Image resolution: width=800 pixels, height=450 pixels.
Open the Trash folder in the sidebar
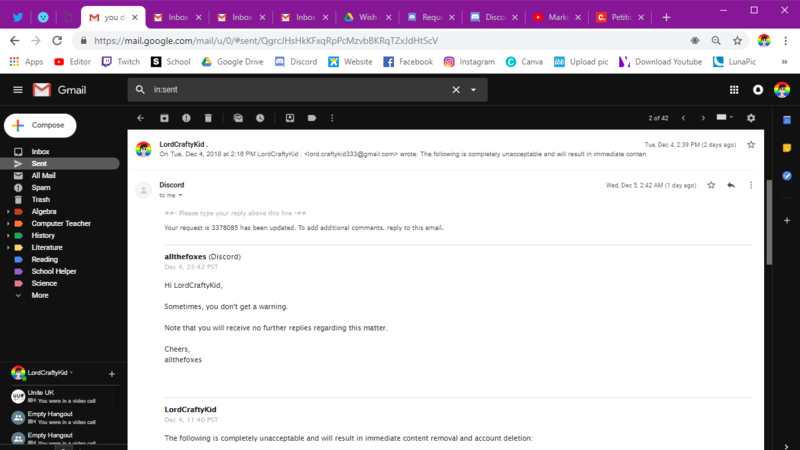pyautogui.click(x=40, y=199)
